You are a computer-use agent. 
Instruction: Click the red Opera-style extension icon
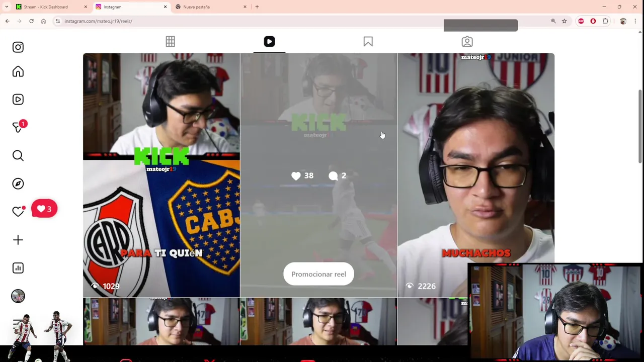[x=593, y=21]
